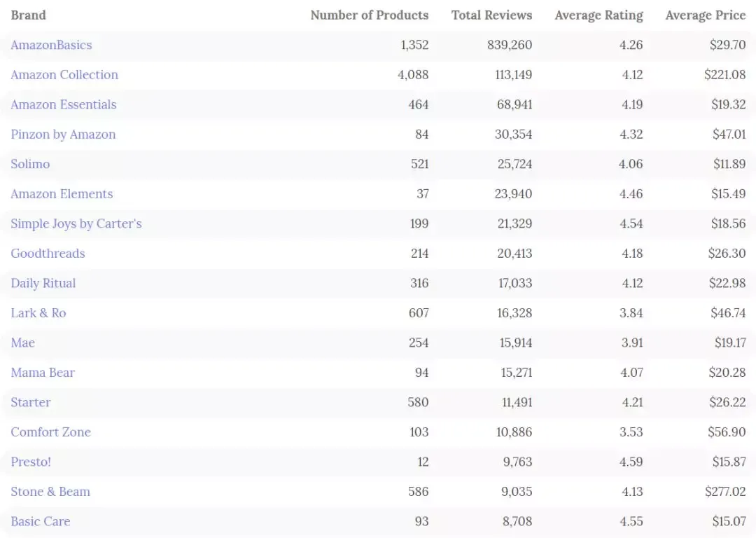The width and height of the screenshot is (756, 538).
Task: Open the Solimo brand link
Action: 30,164
